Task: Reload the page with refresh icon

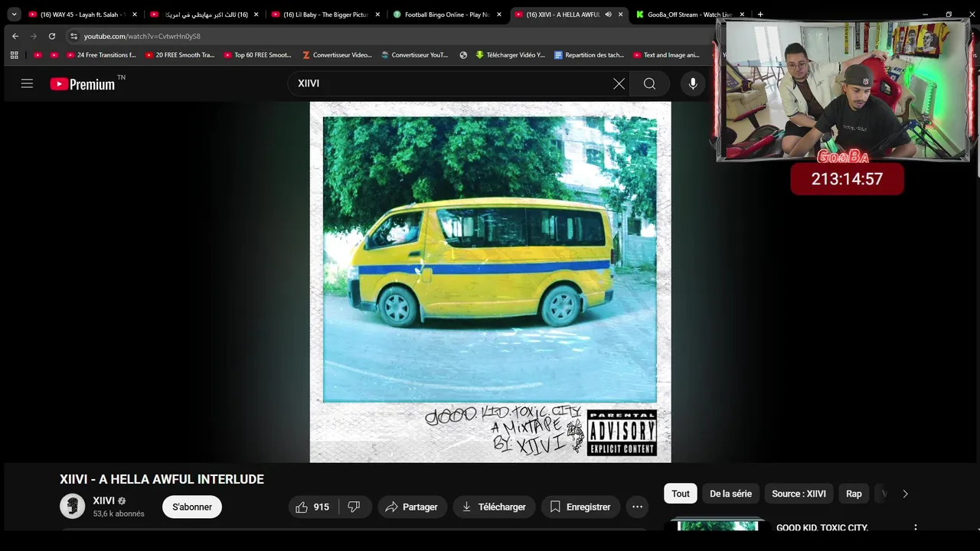Action: pyautogui.click(x=51, y=36)
